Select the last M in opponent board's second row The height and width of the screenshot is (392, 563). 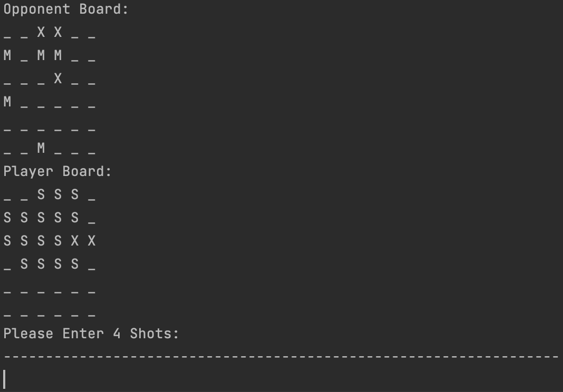click(x=58, y=55)
